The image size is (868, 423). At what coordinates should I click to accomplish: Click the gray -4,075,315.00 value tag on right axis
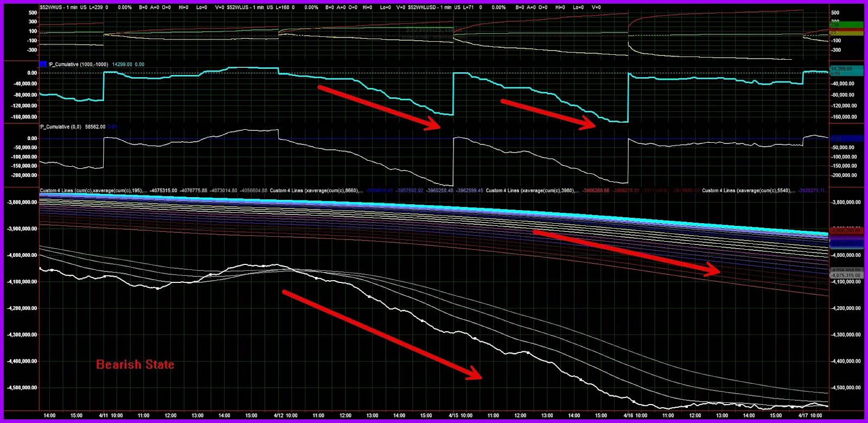click(846, 275)
